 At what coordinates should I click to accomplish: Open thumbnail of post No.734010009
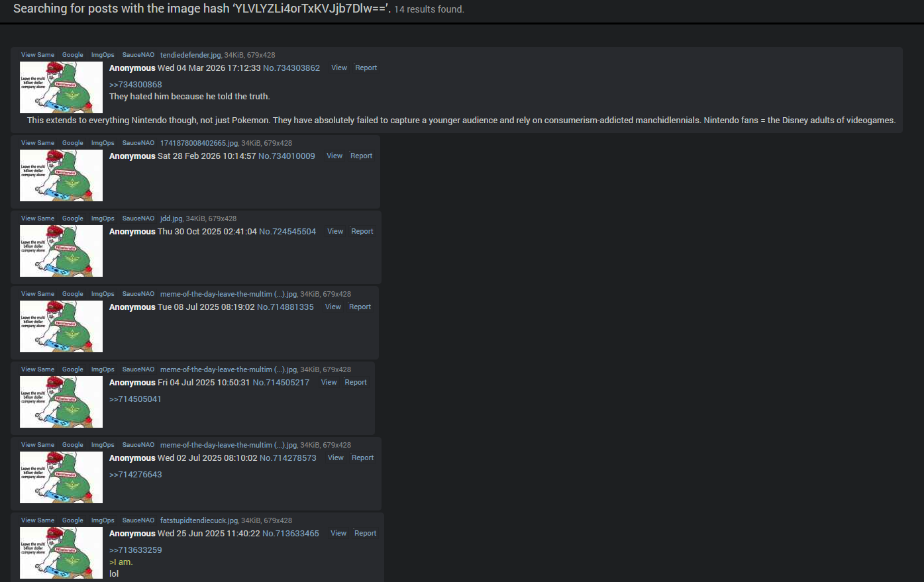coord(61,175)
